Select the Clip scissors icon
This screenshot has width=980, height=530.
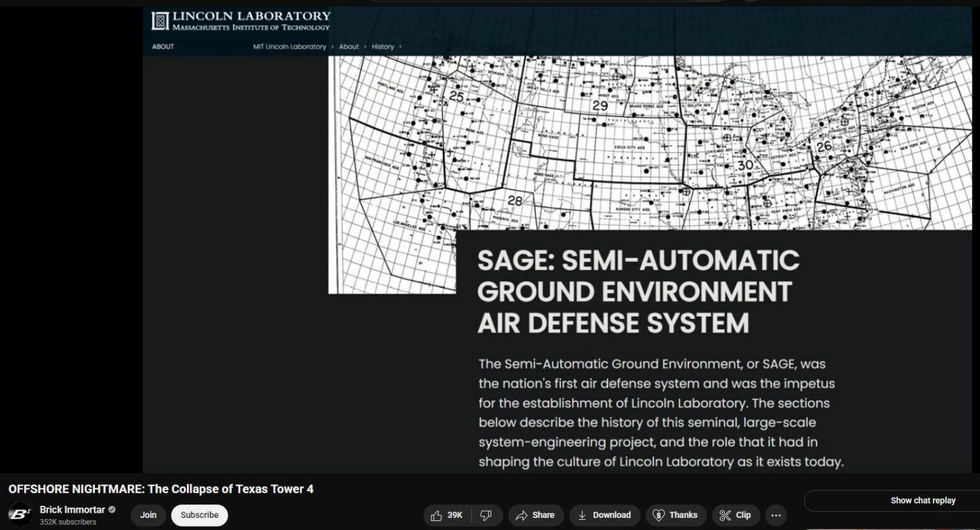(725, 515)
